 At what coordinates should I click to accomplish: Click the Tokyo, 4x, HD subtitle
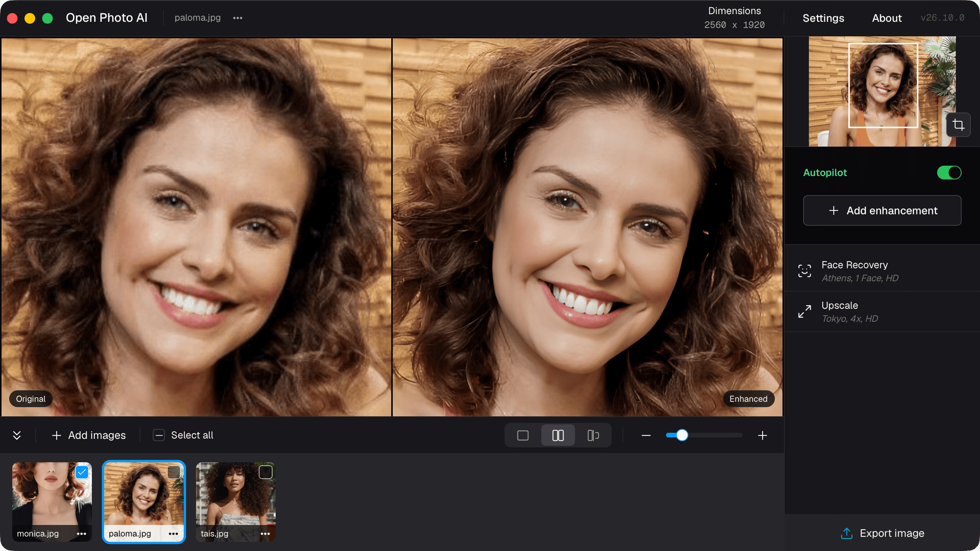tap(849, 319)
